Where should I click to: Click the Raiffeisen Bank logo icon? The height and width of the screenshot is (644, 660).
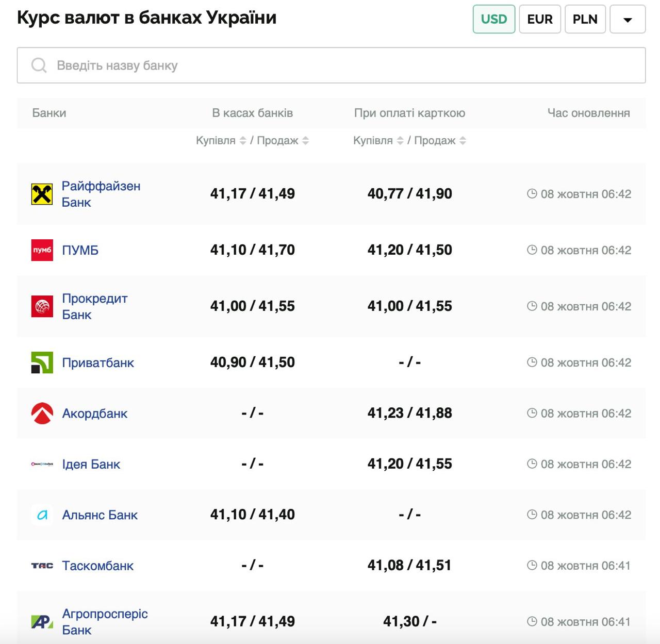click(x=42, y=194)
